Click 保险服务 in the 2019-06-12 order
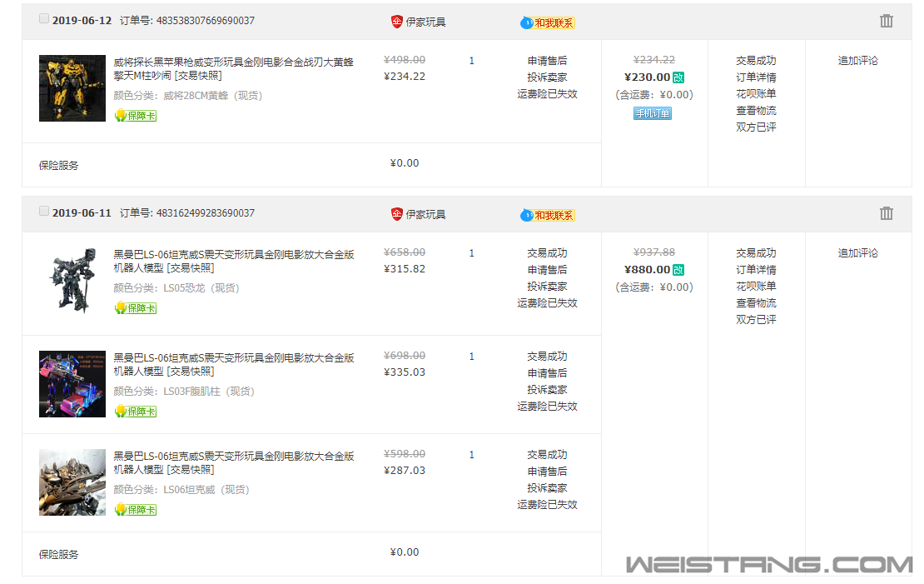This screenshot has width=924, height=584. (x=58, y=165)
